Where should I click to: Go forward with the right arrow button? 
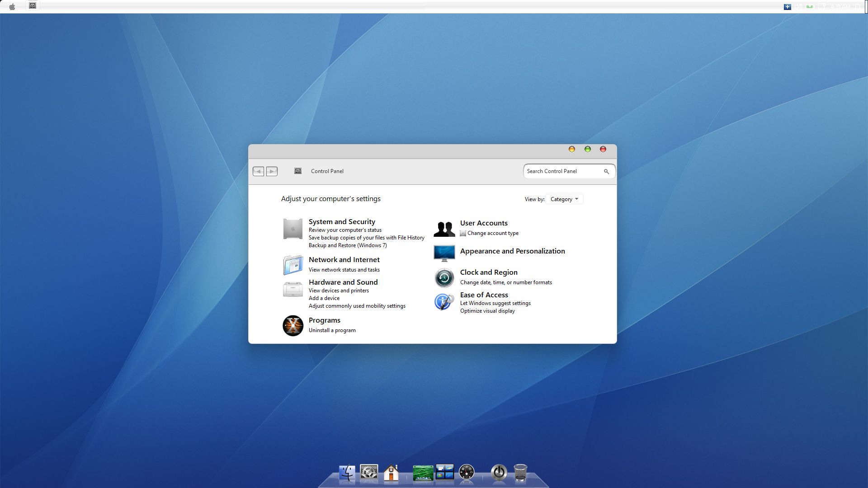pos(272,171)
